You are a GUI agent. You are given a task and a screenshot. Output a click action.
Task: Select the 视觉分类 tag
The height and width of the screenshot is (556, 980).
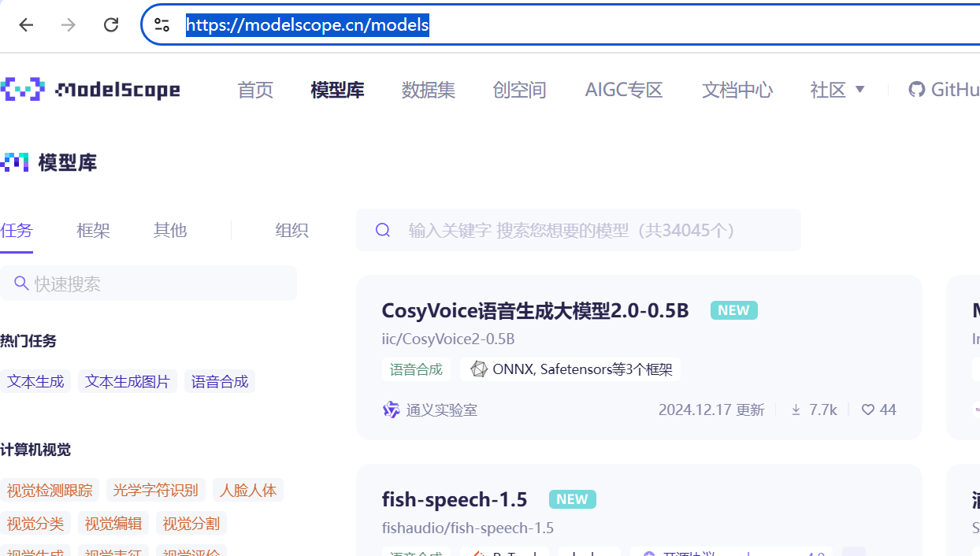[x=35, y=523]
